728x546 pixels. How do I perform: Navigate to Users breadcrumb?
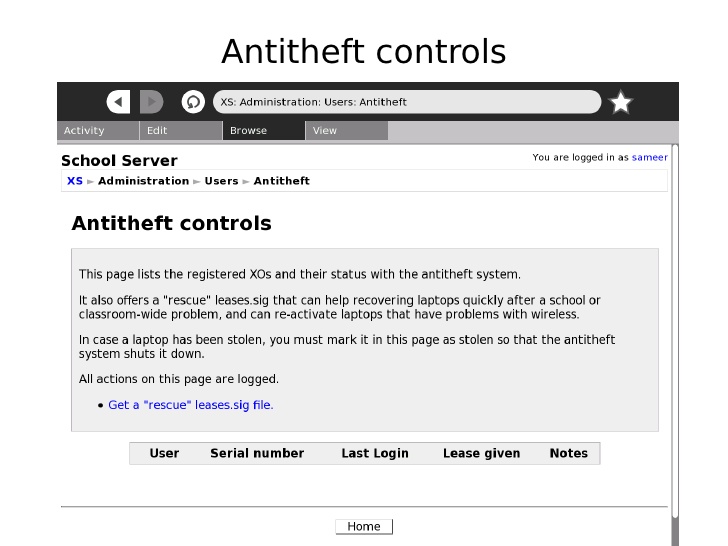221,181
